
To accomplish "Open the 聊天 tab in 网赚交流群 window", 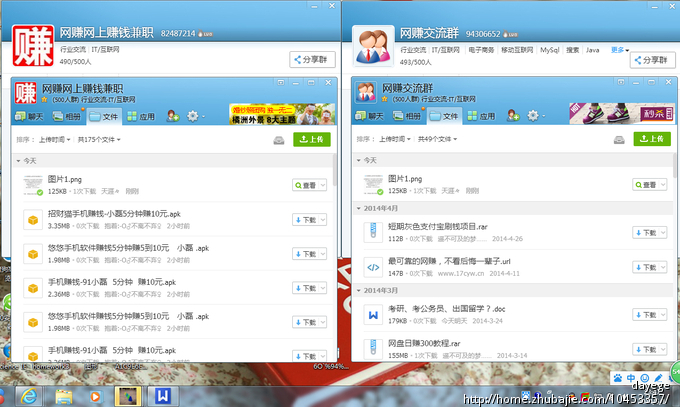I will [369, 116].
